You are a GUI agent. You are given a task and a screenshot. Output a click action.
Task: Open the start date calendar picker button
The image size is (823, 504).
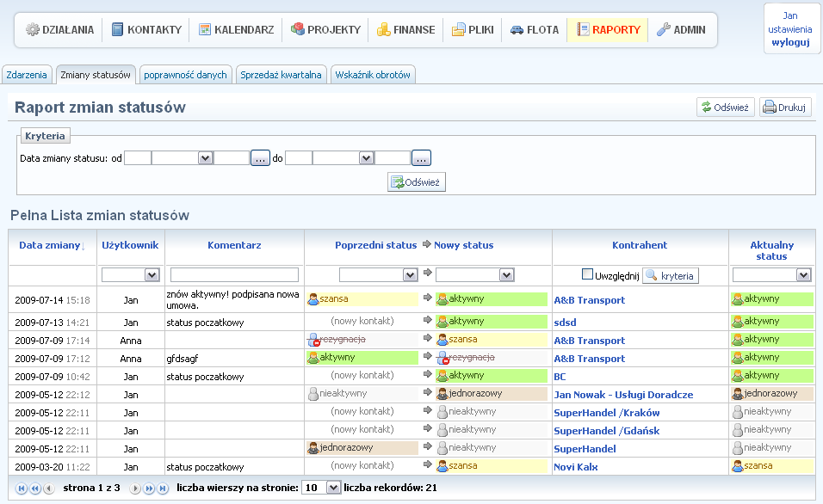pyautogui.click(x=260, y=158)
